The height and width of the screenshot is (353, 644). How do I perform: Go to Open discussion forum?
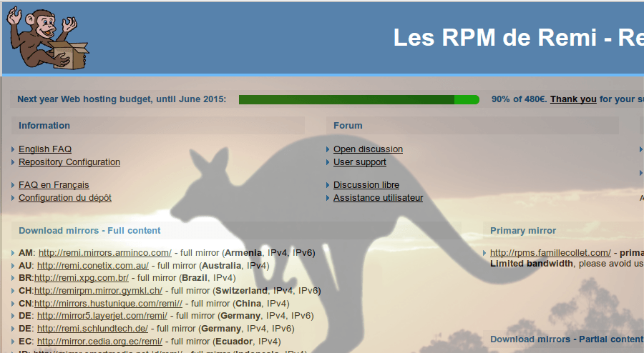pyautogui.click(x=368, y=149)
